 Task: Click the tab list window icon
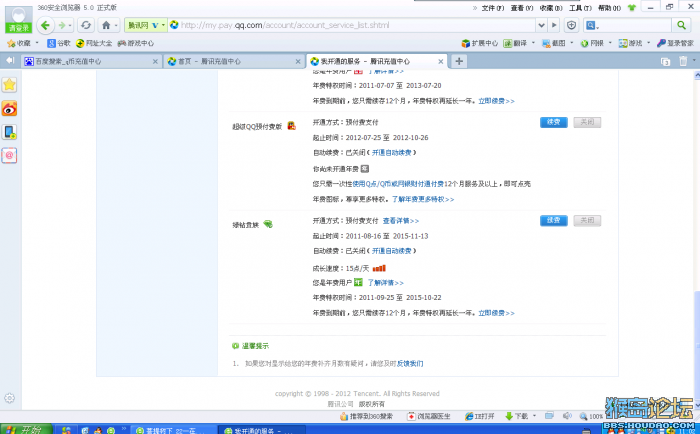665,62
